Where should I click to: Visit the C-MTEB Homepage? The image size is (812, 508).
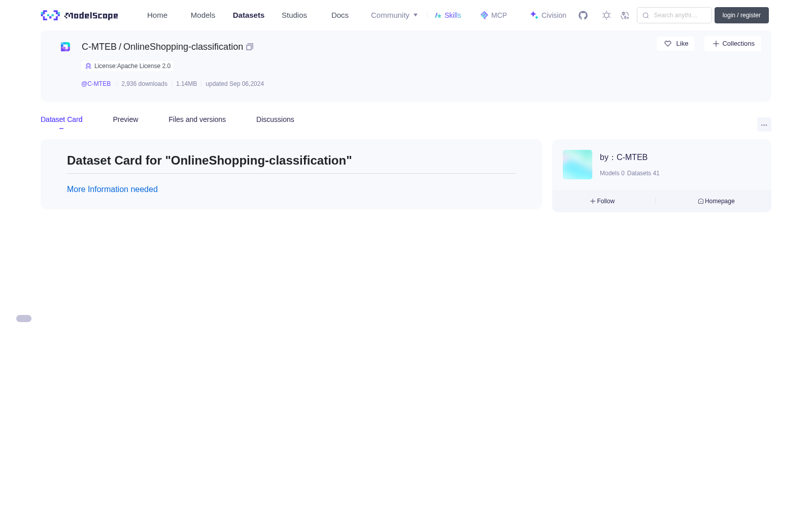click(716, 201)
